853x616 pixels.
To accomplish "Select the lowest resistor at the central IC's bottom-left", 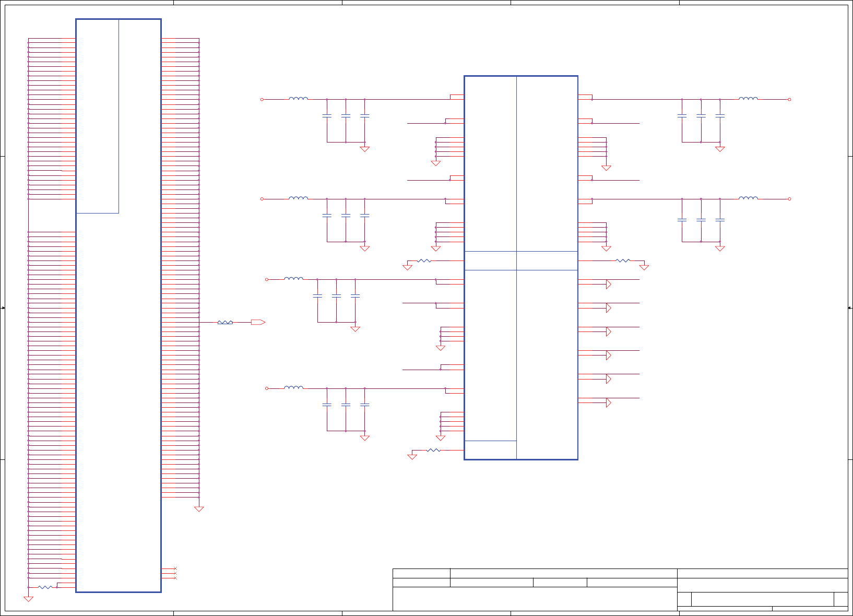I will (x=433, y=450).
